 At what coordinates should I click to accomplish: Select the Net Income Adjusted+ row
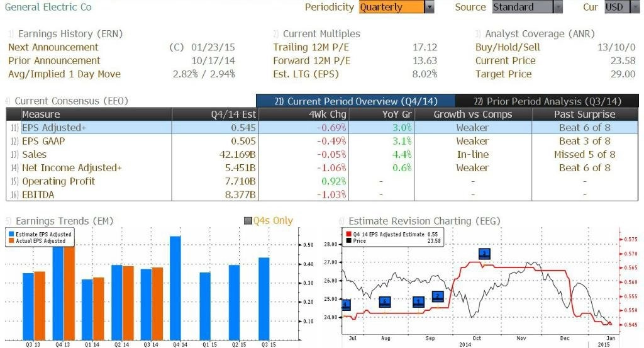(x=322, y=167)
